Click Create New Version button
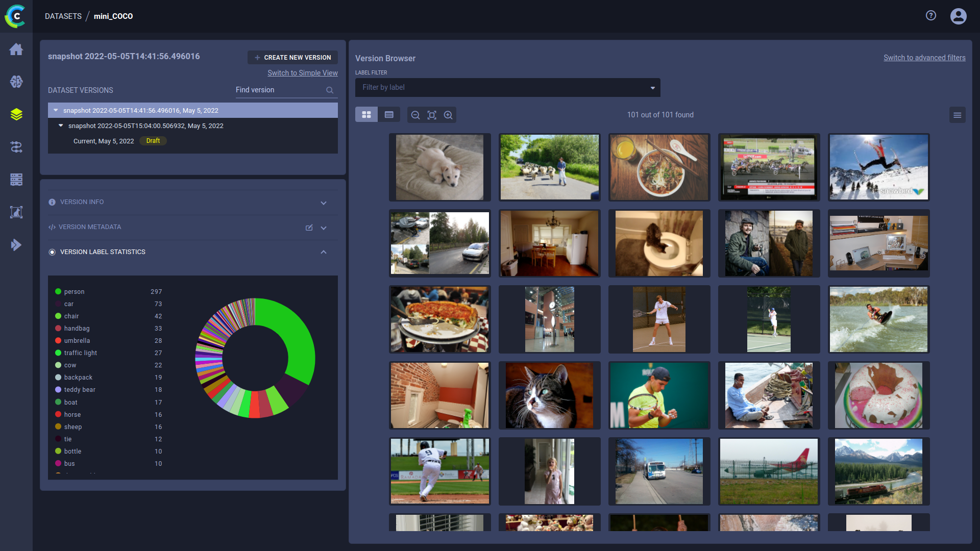Image resolution: width=980 pixels, height=551 pixels. pos(292,58)
